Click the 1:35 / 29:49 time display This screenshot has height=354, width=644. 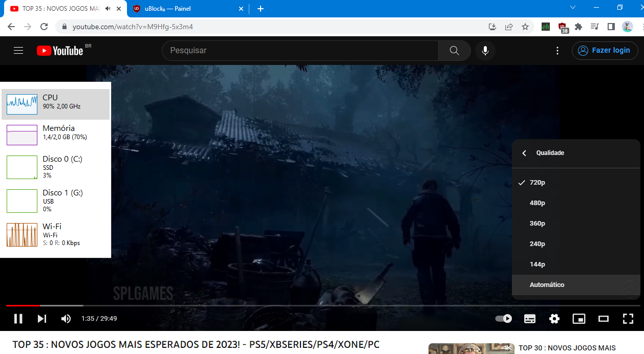[99, 319]
